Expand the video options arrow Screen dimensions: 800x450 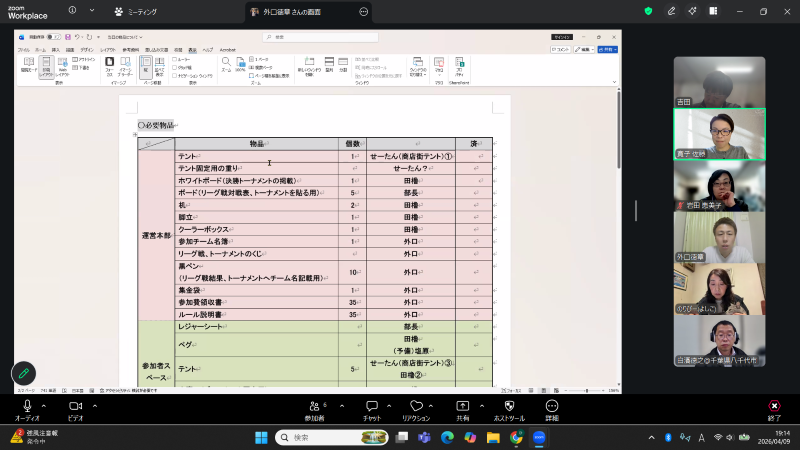[x=97, y=406]
